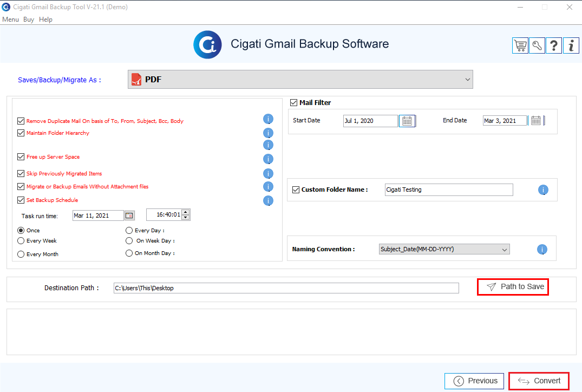This screenshot has height=392, width=582.
Task: Click info icon for Remove Duplicate Mail
Action: click(x=268, y=119)
